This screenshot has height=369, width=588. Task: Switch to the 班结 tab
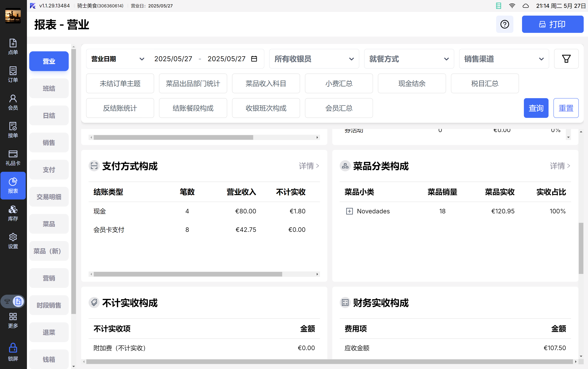click(49, 88)
